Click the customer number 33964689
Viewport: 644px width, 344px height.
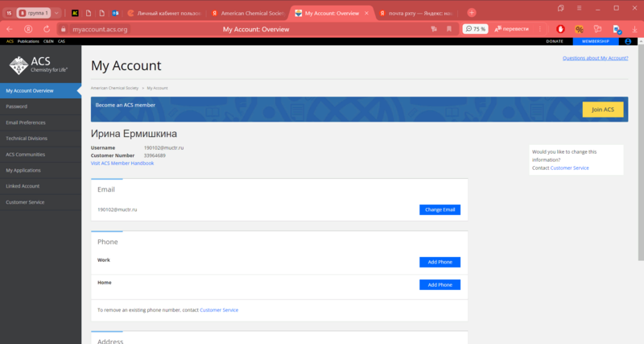pos(155,155)
